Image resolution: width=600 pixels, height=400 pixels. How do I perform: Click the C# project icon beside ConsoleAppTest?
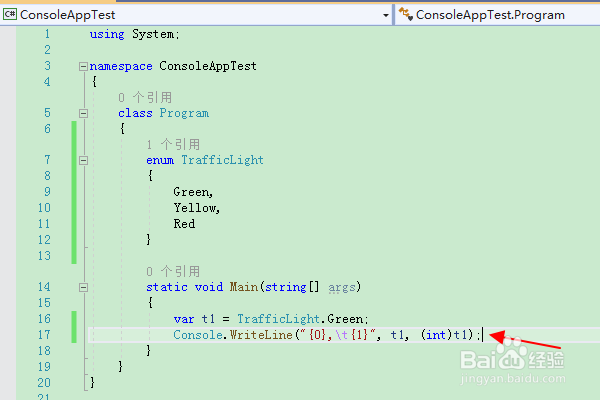pos(10,15)
